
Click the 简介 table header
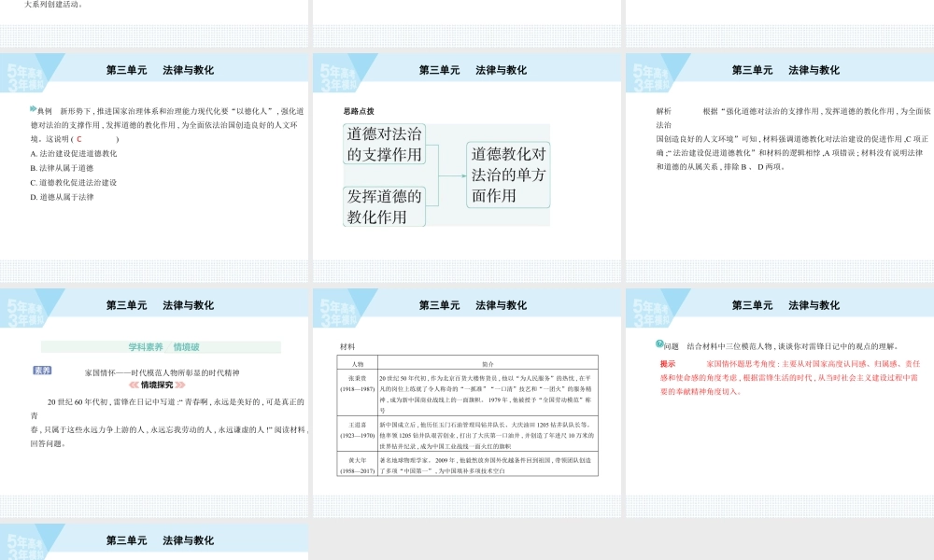pos(488,364)
